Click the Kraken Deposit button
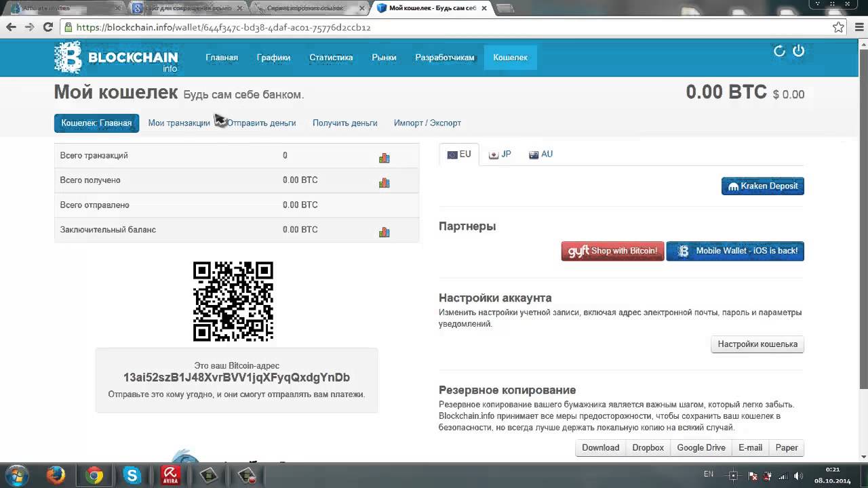868x488 pixels. 763,186
